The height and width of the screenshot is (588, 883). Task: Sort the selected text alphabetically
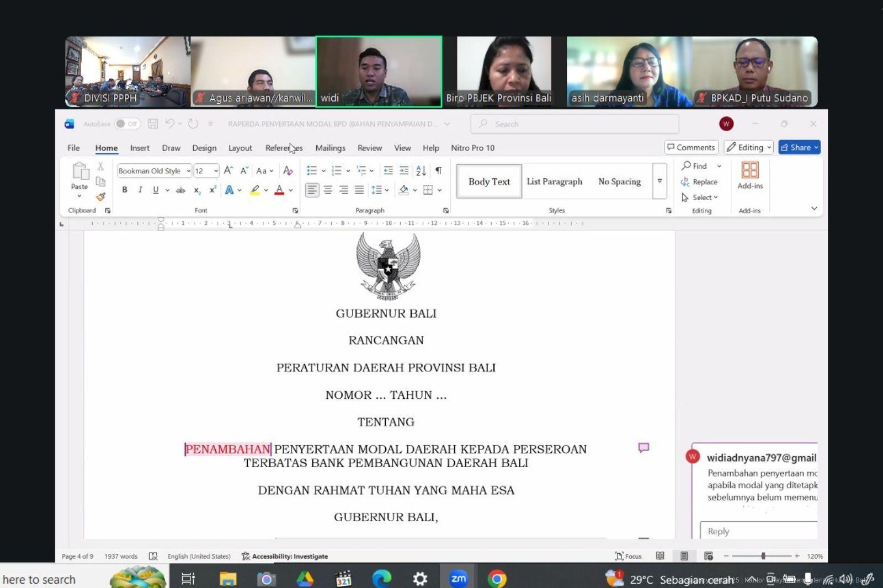pos(421,171)
